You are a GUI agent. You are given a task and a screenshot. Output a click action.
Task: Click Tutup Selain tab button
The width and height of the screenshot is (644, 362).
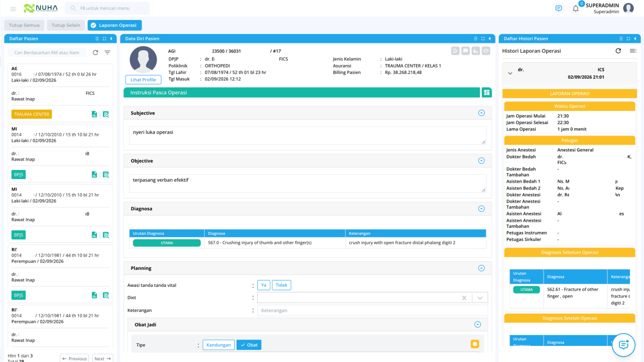tap(66, 25)
